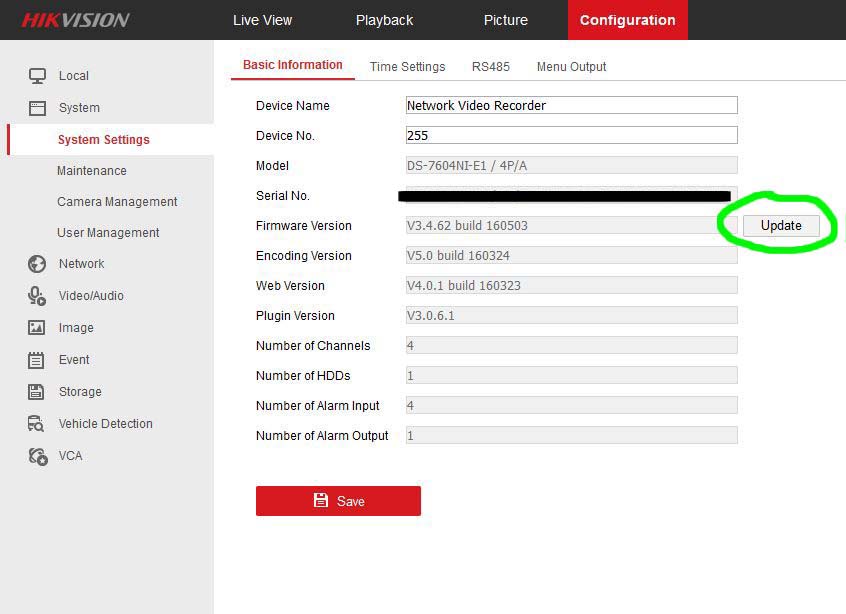Open the VCA icon in sidebar

37,456
